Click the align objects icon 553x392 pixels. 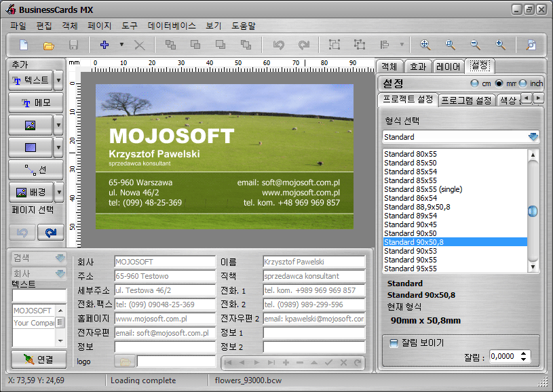coord(385,45)
